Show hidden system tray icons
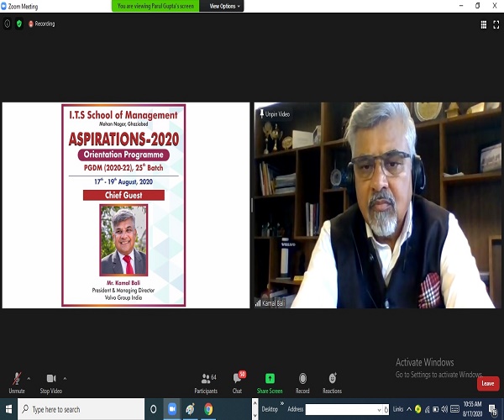The width and height of the screenshot is (504, 420). (409, 409)
